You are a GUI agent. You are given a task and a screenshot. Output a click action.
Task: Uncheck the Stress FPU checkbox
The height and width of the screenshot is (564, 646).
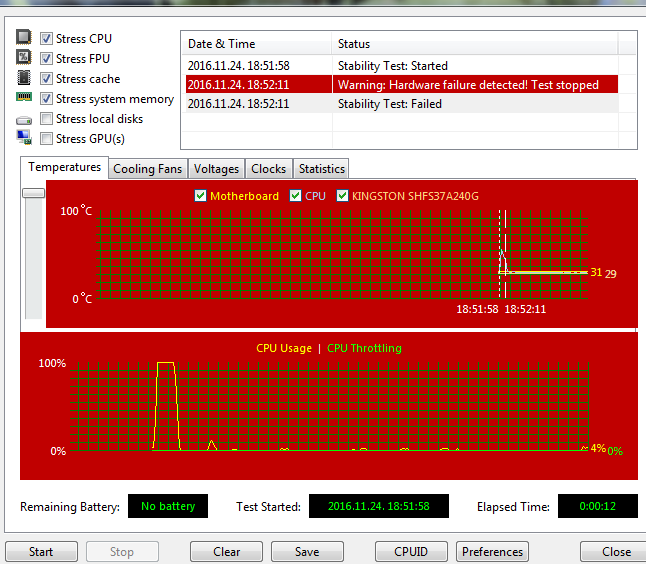tap(46, 59)
